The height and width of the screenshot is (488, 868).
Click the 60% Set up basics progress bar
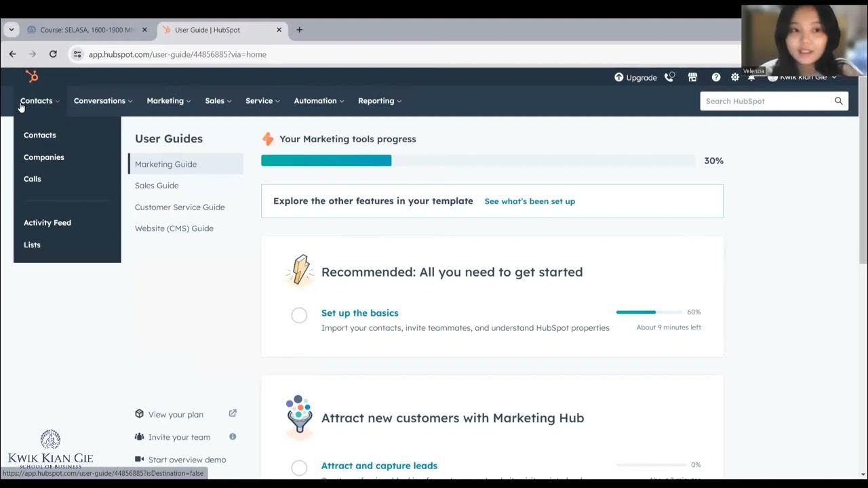649,312
